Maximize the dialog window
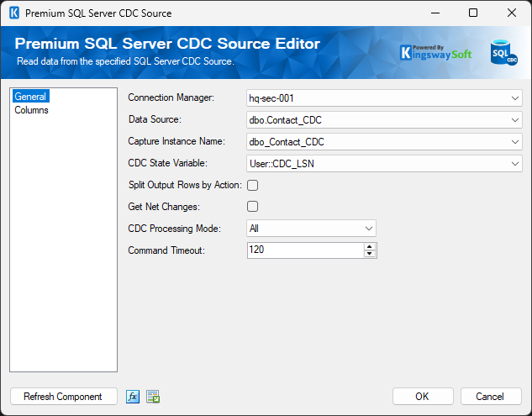 point(473,13)
